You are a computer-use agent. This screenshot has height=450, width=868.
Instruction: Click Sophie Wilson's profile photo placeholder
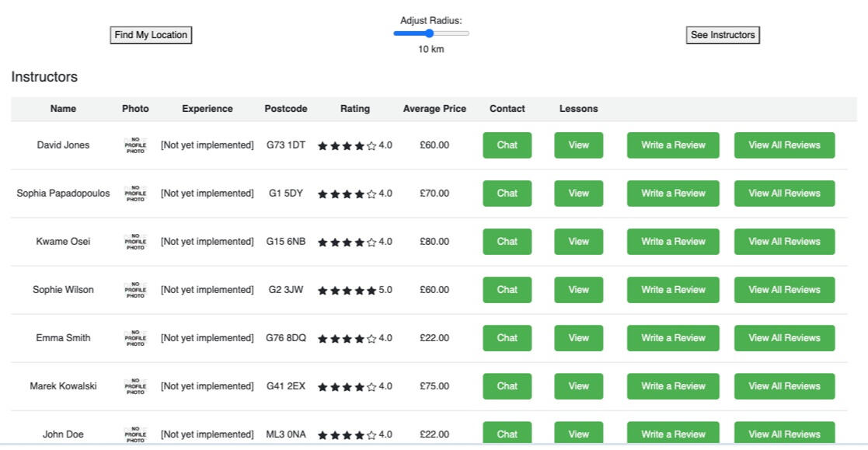[x=135, y=290]
